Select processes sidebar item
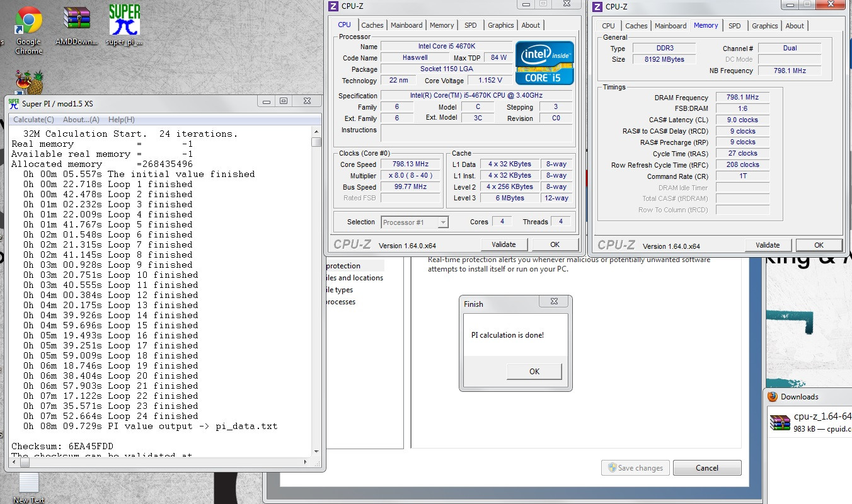The image size is (852, 504). click(x=341, y=302)
